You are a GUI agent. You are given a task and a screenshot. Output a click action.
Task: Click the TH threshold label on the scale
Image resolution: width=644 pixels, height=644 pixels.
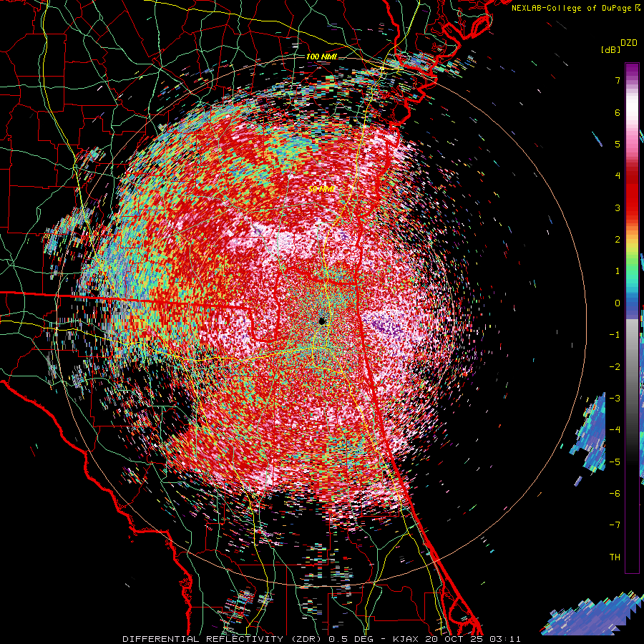[x=615, y=557]
